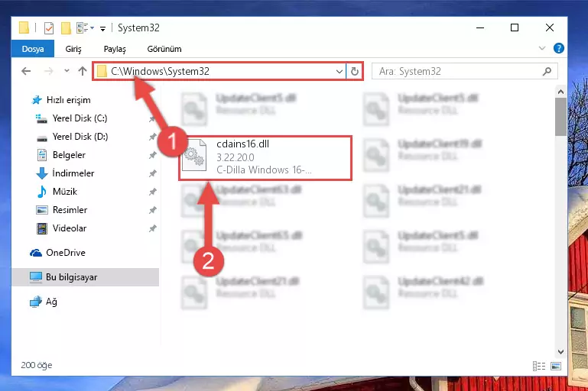Click version text 3.22.20.0
Image resolution: width=588 pixels, height=391 pixels.
click(x=236, y=157)
